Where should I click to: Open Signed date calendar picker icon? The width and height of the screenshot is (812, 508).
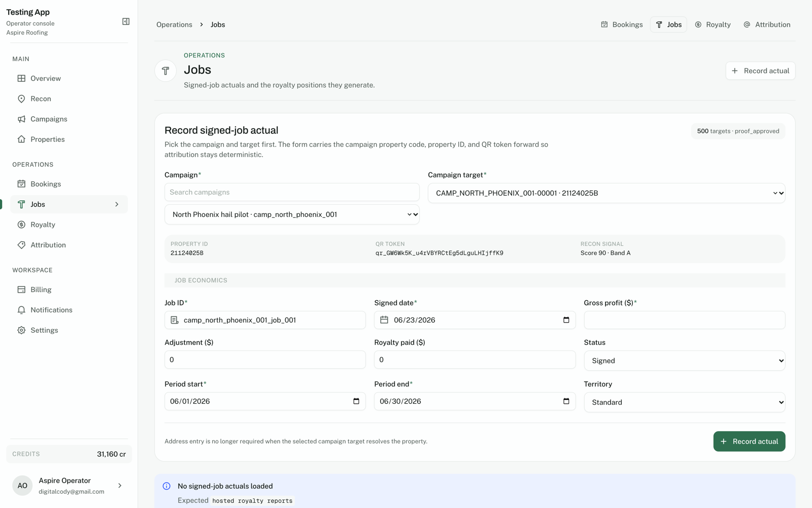(x=566, y=320)
